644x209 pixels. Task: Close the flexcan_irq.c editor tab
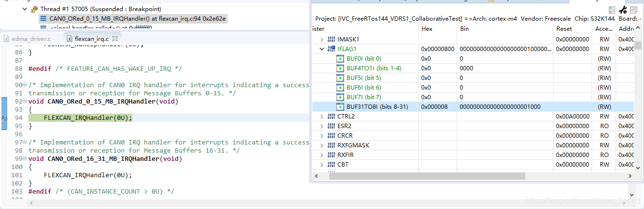tap(115, 39)
